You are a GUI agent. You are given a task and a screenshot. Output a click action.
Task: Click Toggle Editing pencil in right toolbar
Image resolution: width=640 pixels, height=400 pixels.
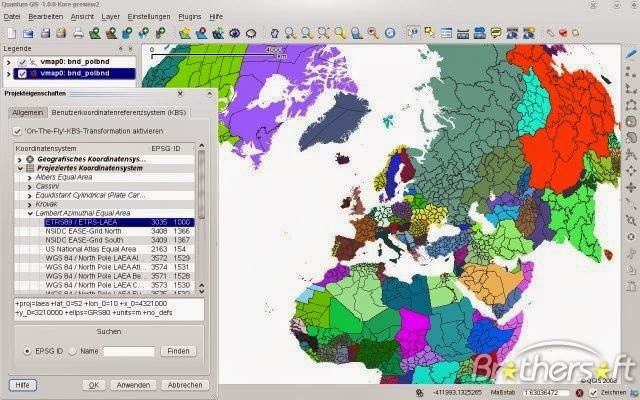click(x=631, y=53)
